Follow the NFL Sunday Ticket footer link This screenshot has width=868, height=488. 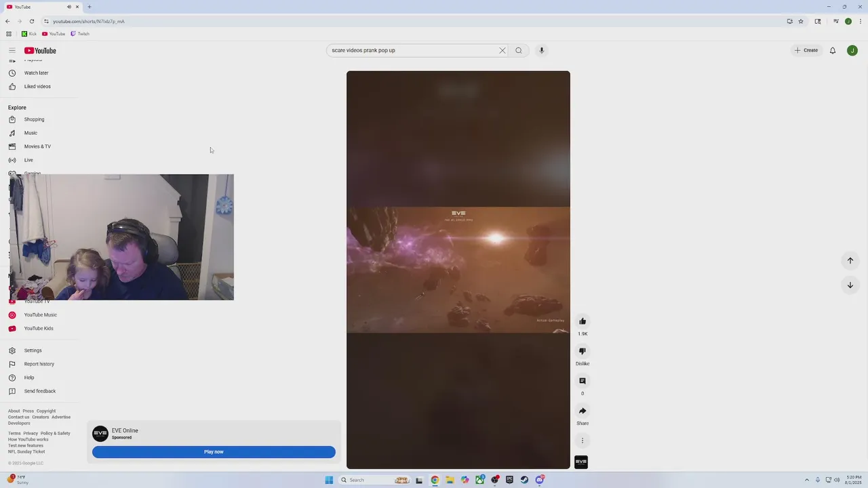(x=26, y=452)
